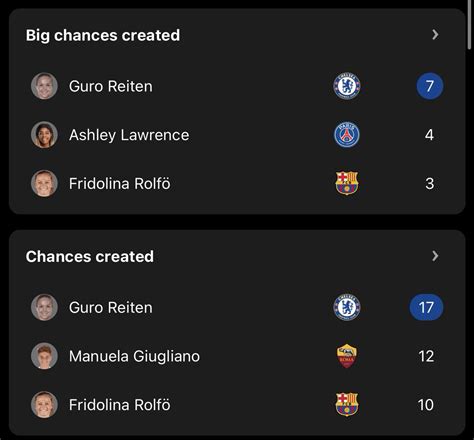This screenshot has width=474, height=440.
Task: Open Ashley Lawrence's player photo
Action: 44,135
